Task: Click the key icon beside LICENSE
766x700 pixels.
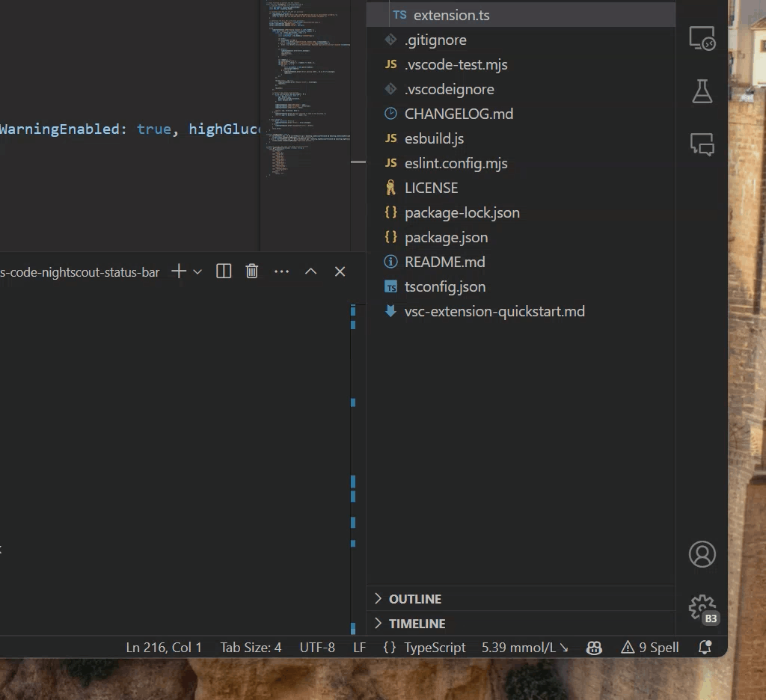Action: 390,188
